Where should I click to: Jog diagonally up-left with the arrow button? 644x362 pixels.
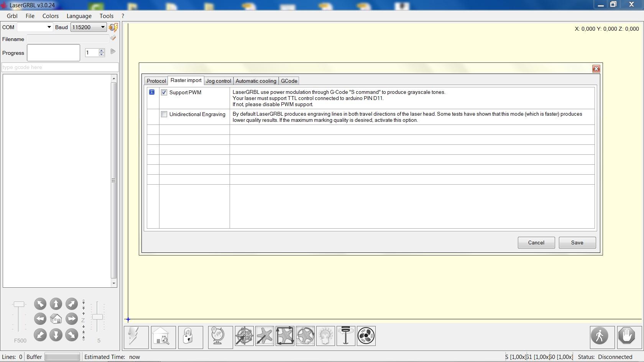(x=40, y=304)
